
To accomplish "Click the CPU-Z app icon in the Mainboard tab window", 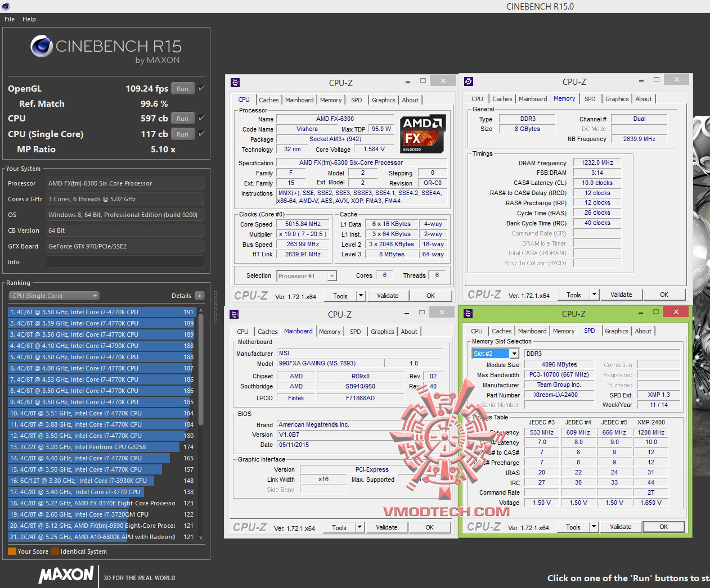I will click(x=234, y=314).
